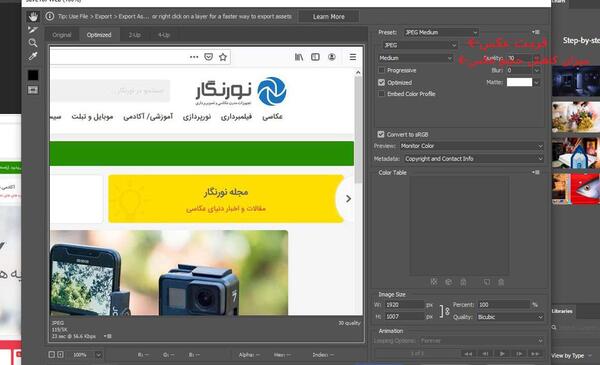Toggle the Optimized checkbox

(x=382, y=82)
